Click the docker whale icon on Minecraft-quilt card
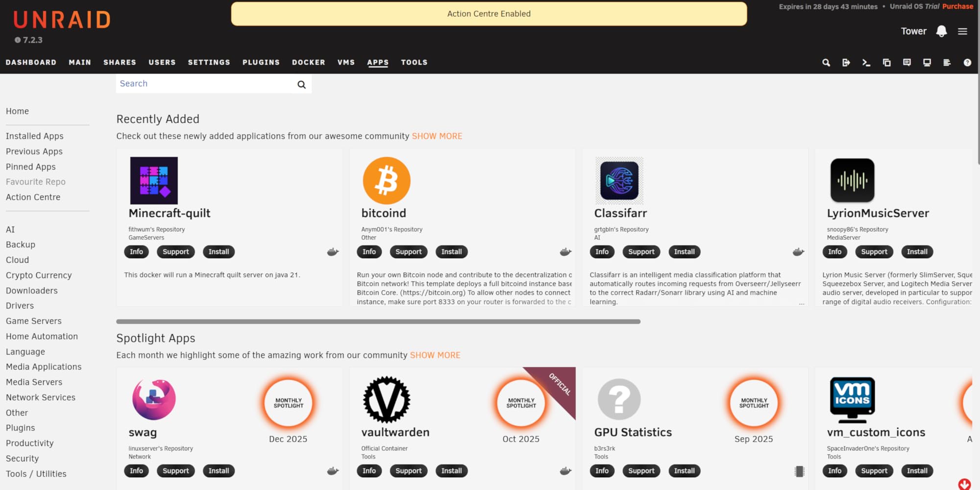The height and width of the screenshot is (490, 980). (x=333, y=252)
